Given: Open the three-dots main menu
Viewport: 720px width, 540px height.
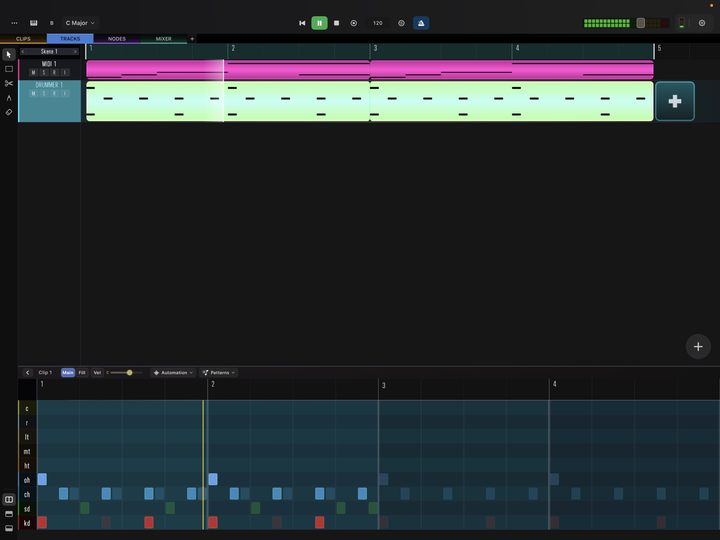Looking at the screenshot, I should [14, 23].
